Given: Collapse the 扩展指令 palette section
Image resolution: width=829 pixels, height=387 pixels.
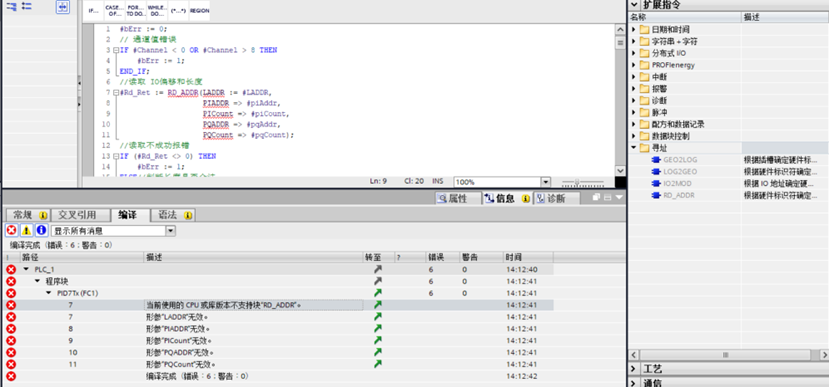Looking at the screenshot, I should pyautogui.click(x=634, y=4).
